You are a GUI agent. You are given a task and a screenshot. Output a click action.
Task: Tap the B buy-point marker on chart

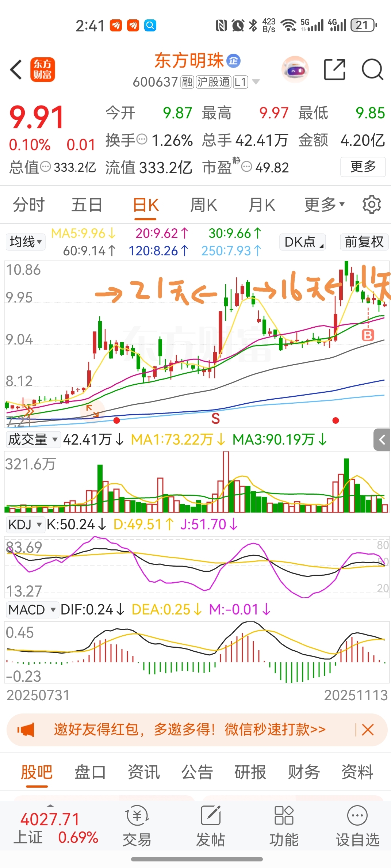[368, 335]
